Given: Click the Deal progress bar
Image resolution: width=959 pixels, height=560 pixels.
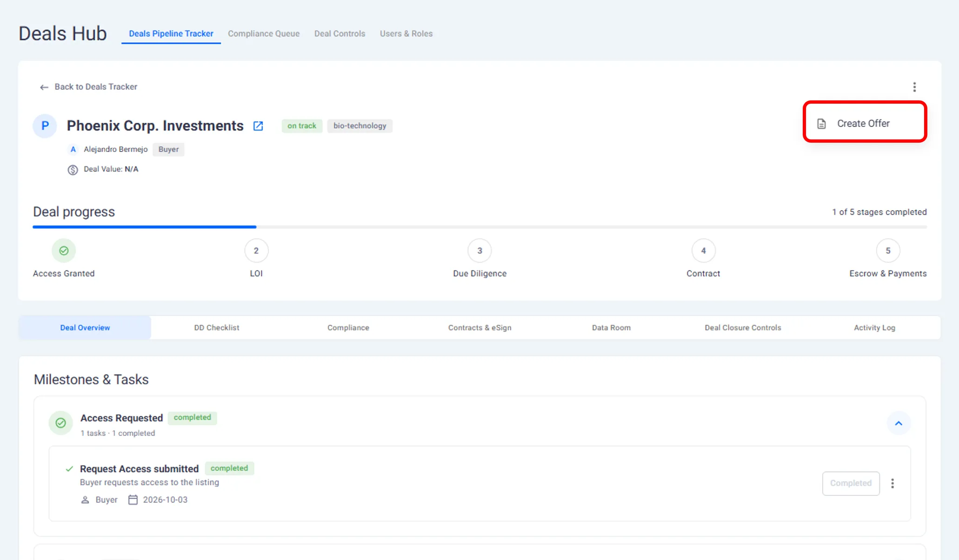Looking at the screenshot, I should (479, 227).
